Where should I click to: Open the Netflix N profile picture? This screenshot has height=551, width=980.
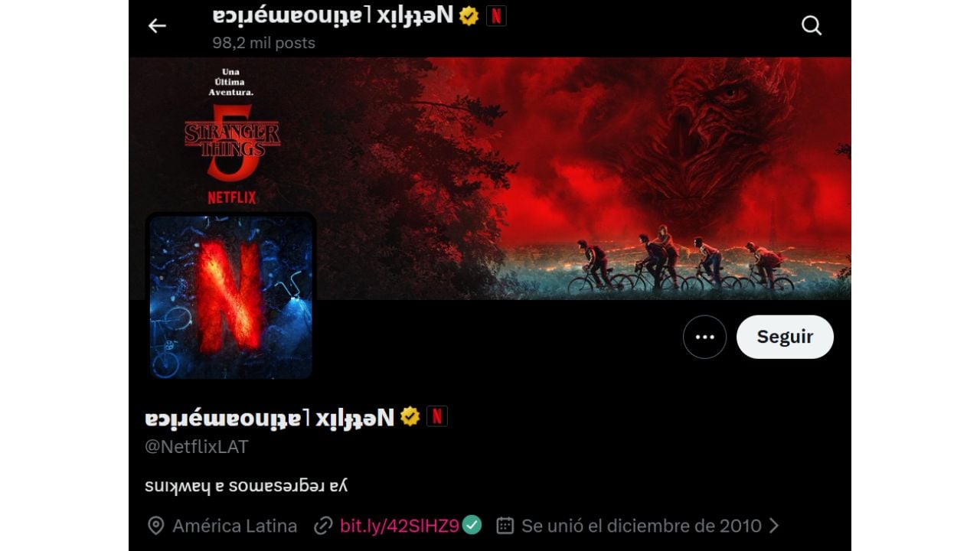click(x=230, y=297)
